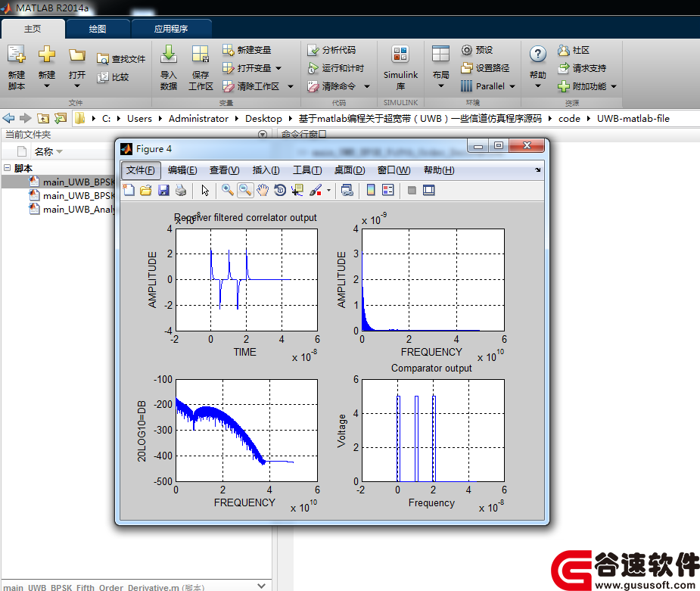Click Insert Legend icon in Figure 4

pos(388,190)
